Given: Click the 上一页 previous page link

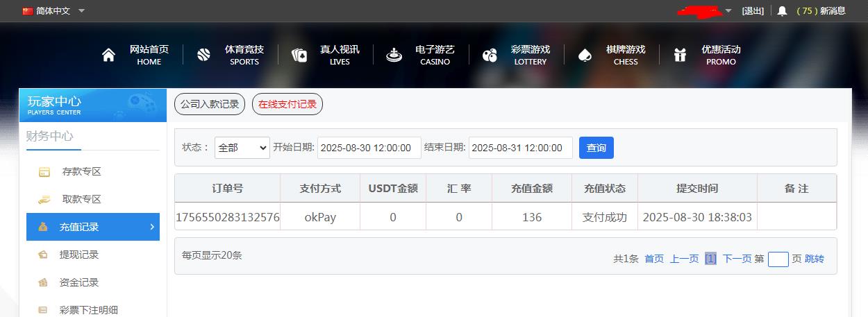Looking at the screenshot, I should pyautogui.click(x=684, y=259).
